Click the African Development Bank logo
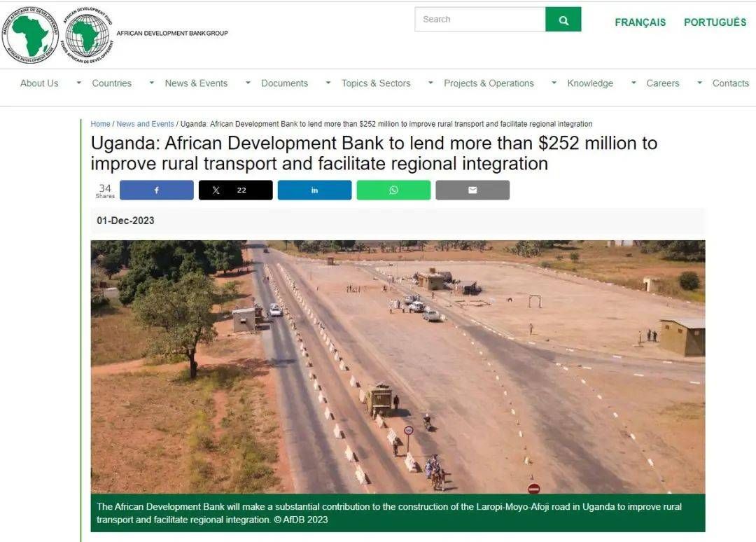 (30, 35)
